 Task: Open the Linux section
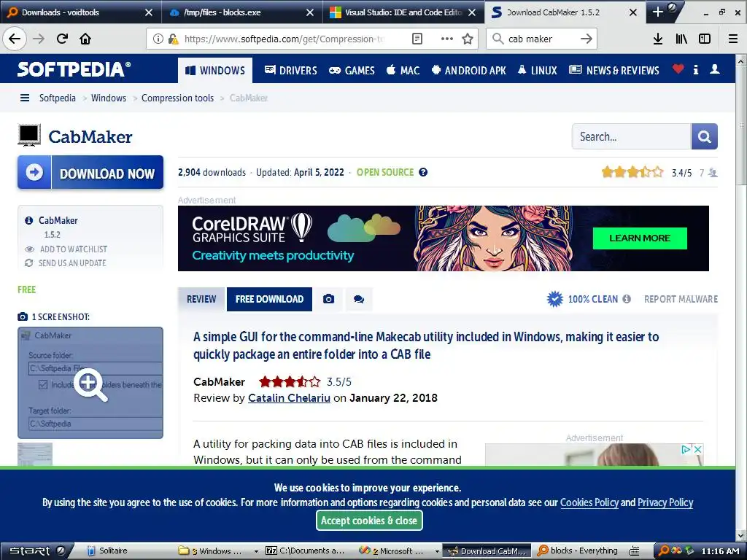pos(537,71)
